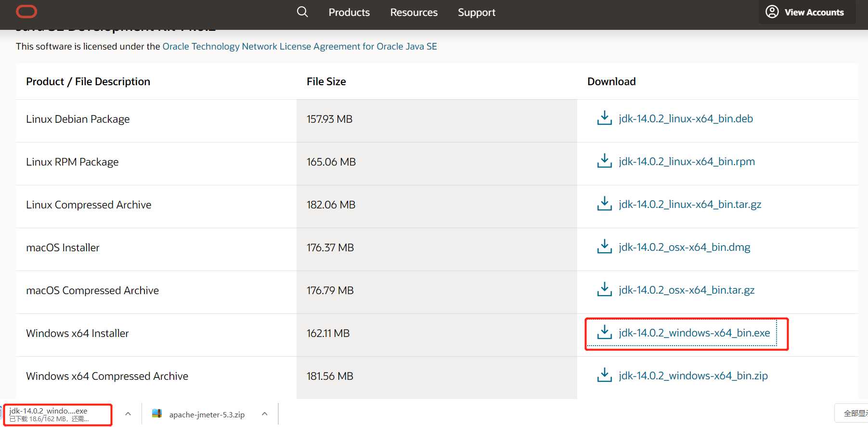868x427 pixels.
Task: Open the Products menu
Action: 349,13
